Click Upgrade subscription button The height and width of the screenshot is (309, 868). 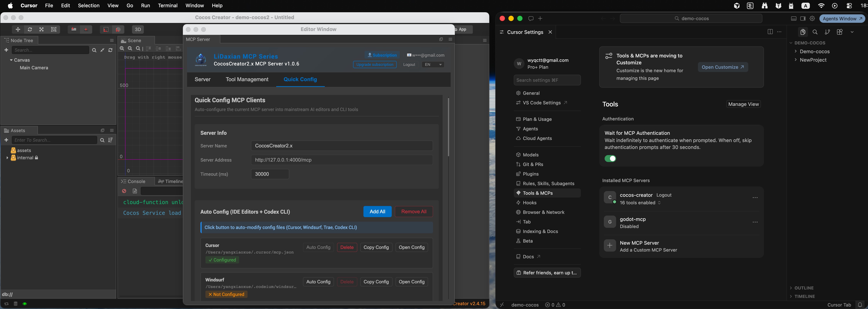(375, 65)
